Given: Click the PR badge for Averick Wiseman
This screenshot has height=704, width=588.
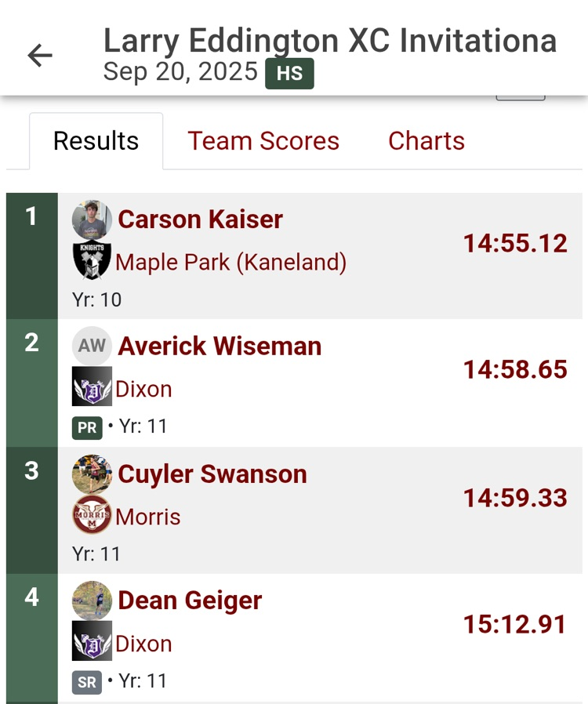Looking at the screenshot, I should point(87,428).
